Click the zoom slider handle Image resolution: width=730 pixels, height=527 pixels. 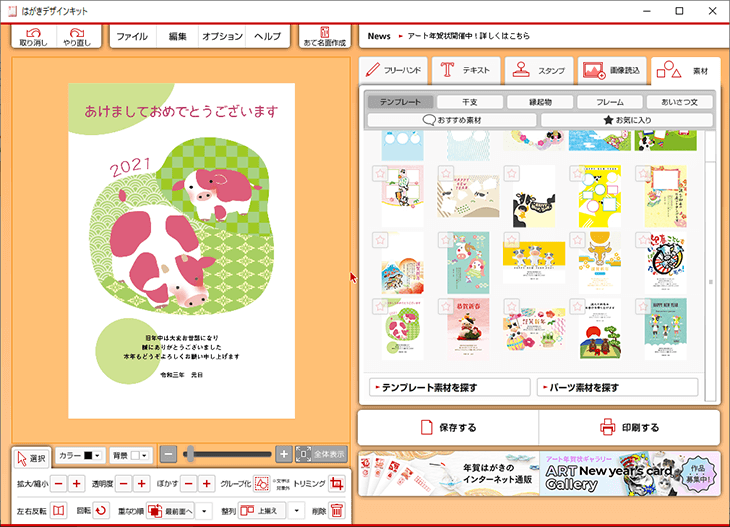(x=188, y=454)
